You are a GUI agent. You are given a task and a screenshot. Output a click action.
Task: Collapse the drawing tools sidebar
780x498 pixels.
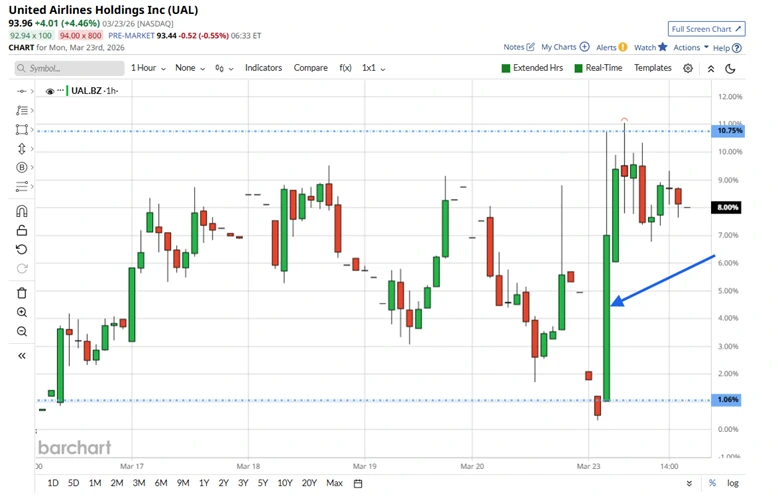click(22, 355)
